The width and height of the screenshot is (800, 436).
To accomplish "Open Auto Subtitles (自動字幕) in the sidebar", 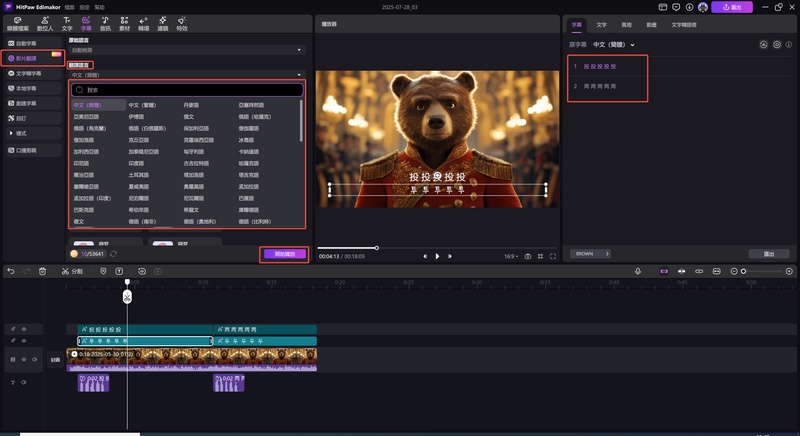I will (34, 43).
